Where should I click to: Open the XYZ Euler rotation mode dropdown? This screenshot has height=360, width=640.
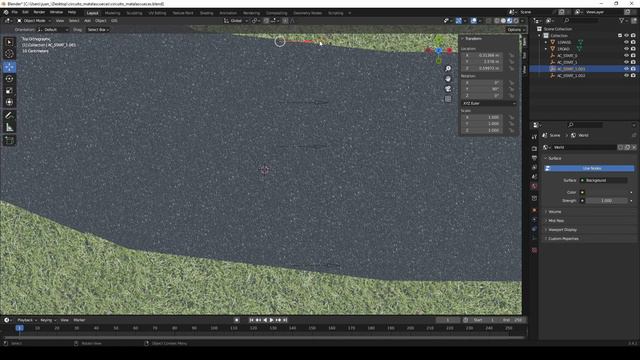click(x=489, y=103)
